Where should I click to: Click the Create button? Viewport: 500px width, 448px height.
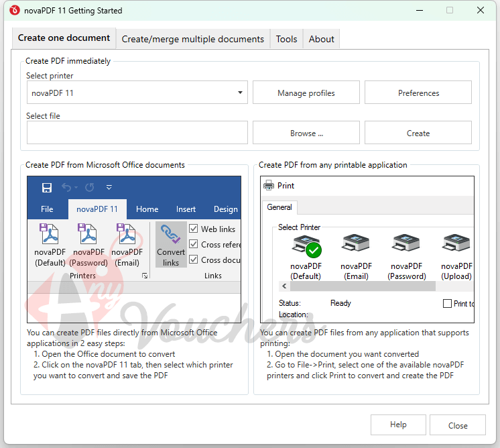tap(418, 132)
